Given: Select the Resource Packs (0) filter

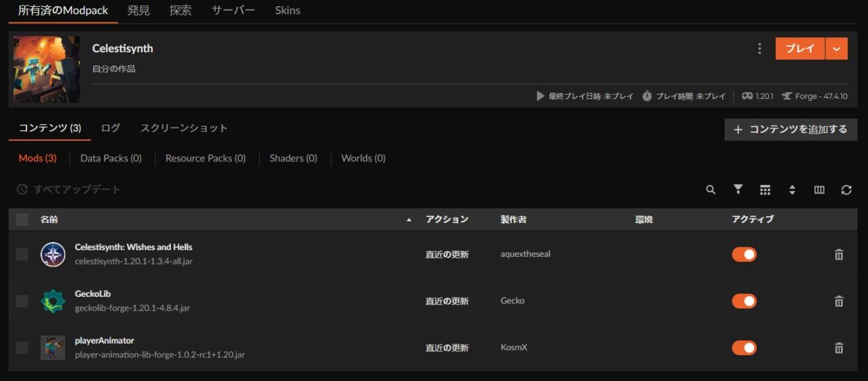Looking at the screenshot, I should 205,158.
